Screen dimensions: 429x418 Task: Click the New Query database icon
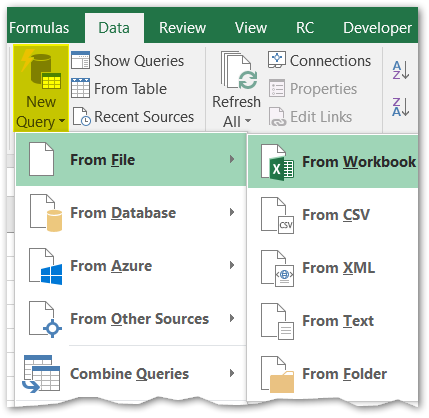tap(41, 70)
